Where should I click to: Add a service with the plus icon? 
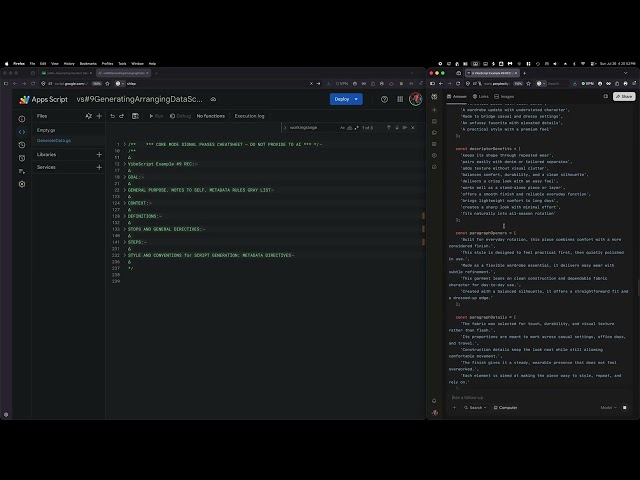[x=99, y=167]
